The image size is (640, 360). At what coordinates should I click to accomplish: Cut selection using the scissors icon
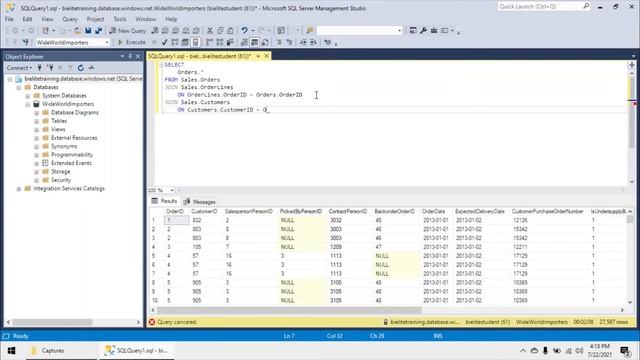pyautogui.click(x=210, y=31)
